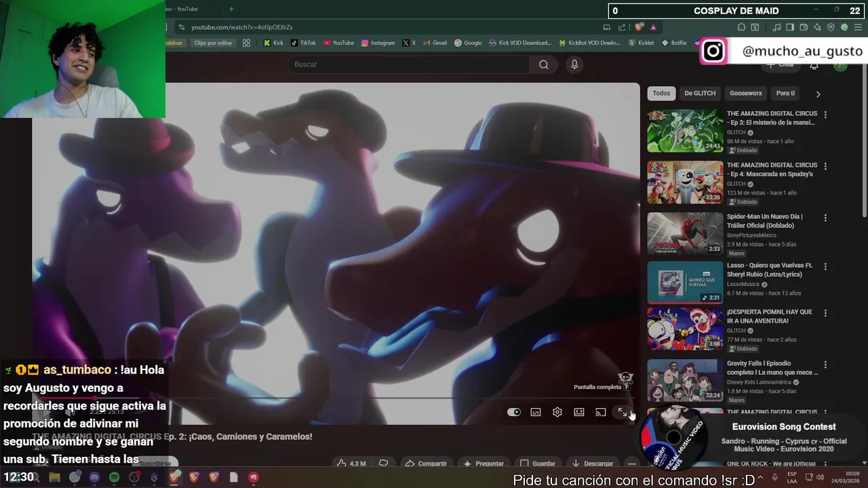Open options for Gravity Falls video
The width and height of the screenshot is (868, 488).
point(825,365)
